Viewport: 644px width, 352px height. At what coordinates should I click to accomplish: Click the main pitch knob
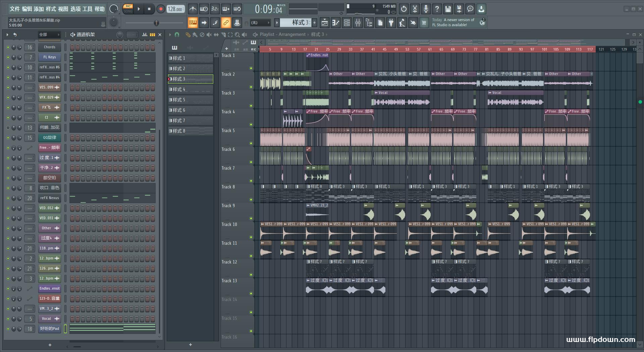coord(114,22)
